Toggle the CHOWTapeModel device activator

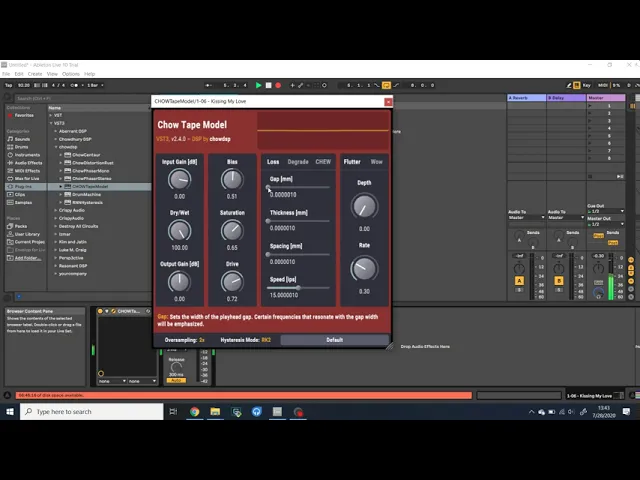point(100,311)
